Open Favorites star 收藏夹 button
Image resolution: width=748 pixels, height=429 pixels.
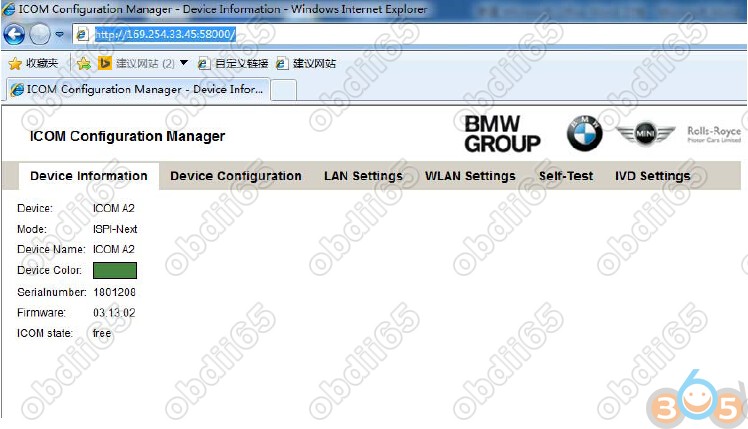coord(33,63)
